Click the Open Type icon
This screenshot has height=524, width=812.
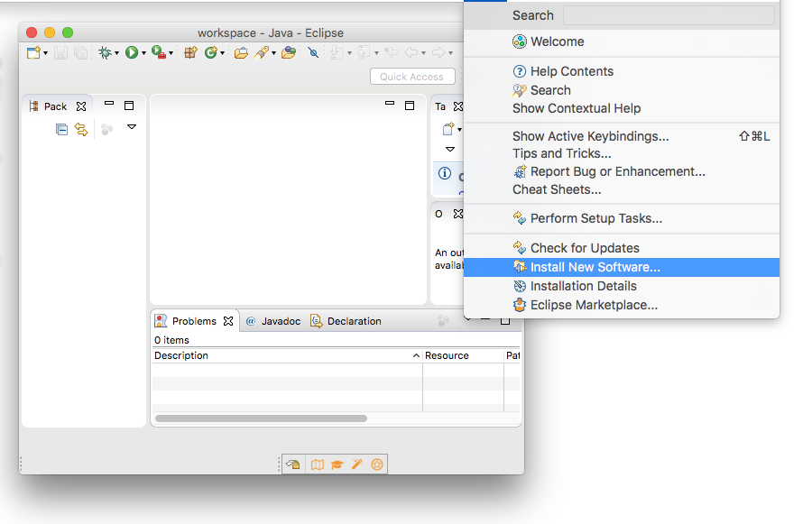point(241,53)
